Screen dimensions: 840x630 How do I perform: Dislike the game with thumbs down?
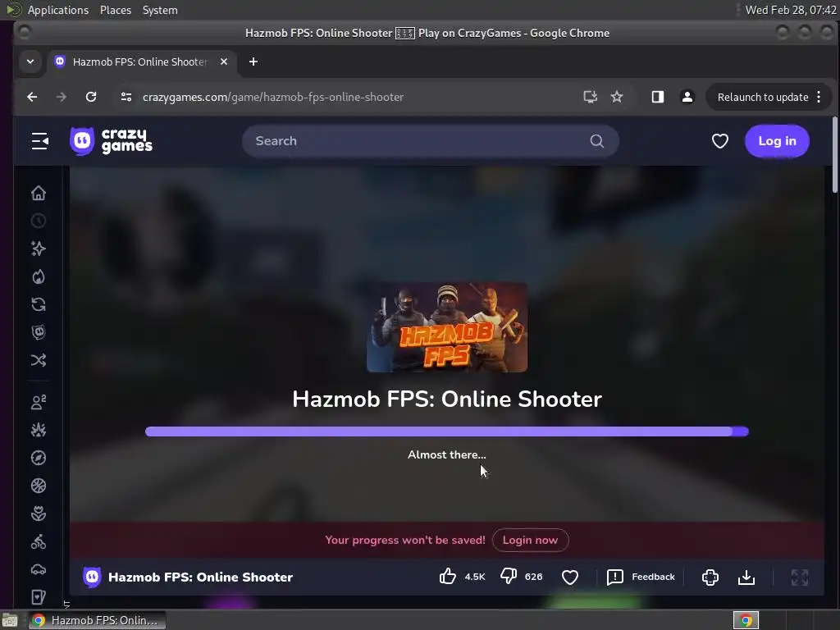point(509,577)
